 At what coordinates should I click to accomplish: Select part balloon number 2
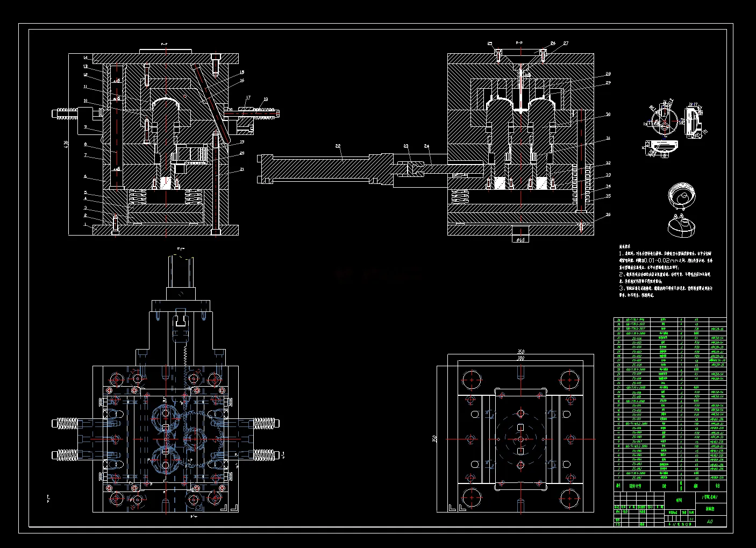tap(85, 216)
